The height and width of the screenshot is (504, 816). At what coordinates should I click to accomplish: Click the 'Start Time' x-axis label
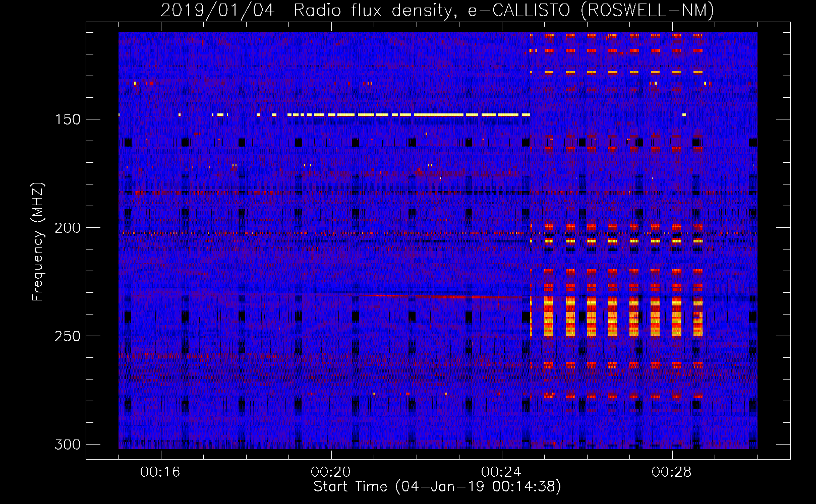pos(437,487)
